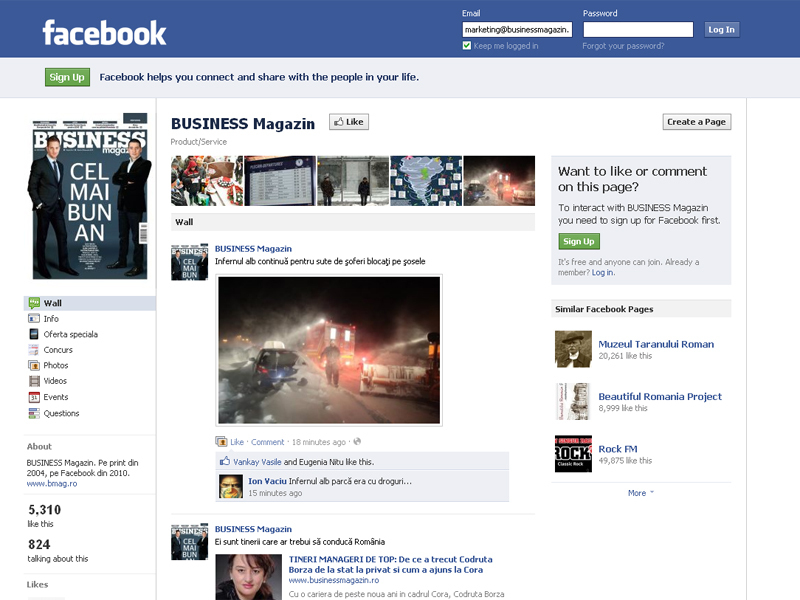Image resolution: width=800 pixels, height=600 pixels.
Task: Open Muzeul Taranului Roman page picture
Action: pyautogui.click(x=573, y=349)
